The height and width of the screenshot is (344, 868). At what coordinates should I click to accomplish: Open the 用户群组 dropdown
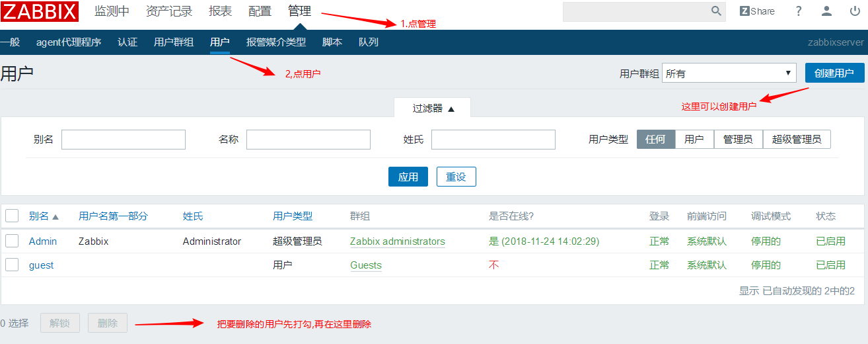tap(730, 73)
